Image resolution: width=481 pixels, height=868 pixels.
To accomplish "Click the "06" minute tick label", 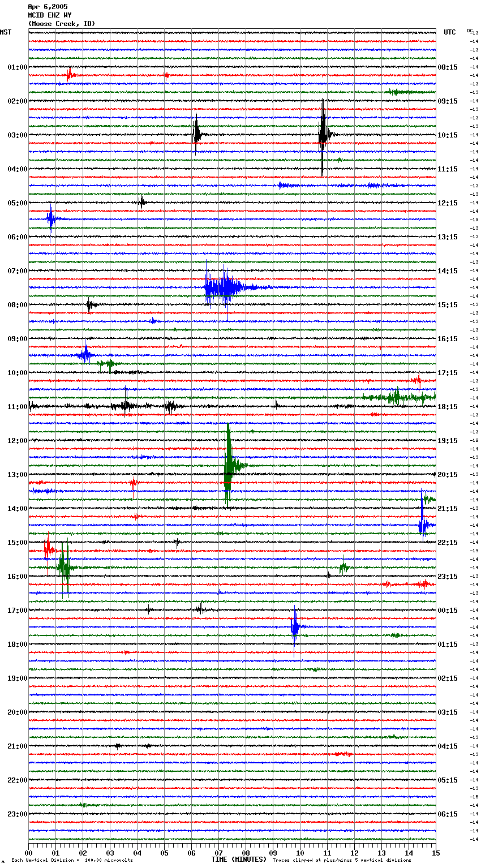I will coord(191,853).
